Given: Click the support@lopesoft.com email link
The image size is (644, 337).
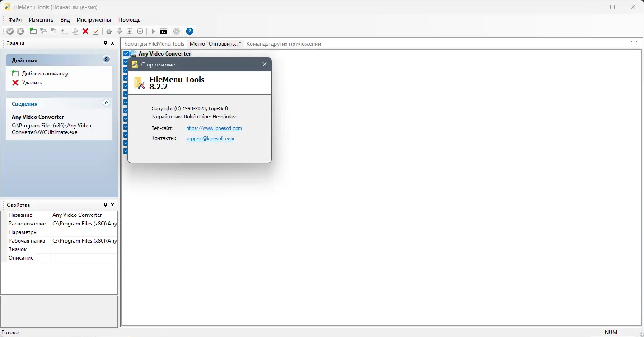Looking at the screenshot, I should [210, 139].
